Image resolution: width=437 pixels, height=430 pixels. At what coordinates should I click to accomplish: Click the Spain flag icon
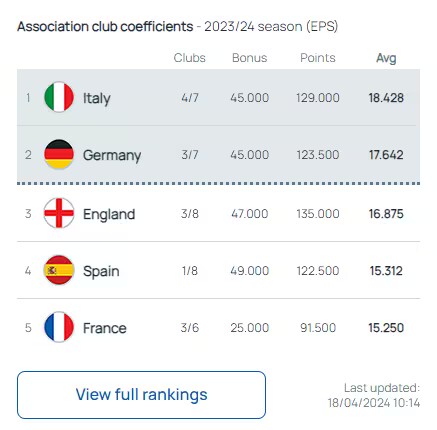coord(59,270)
